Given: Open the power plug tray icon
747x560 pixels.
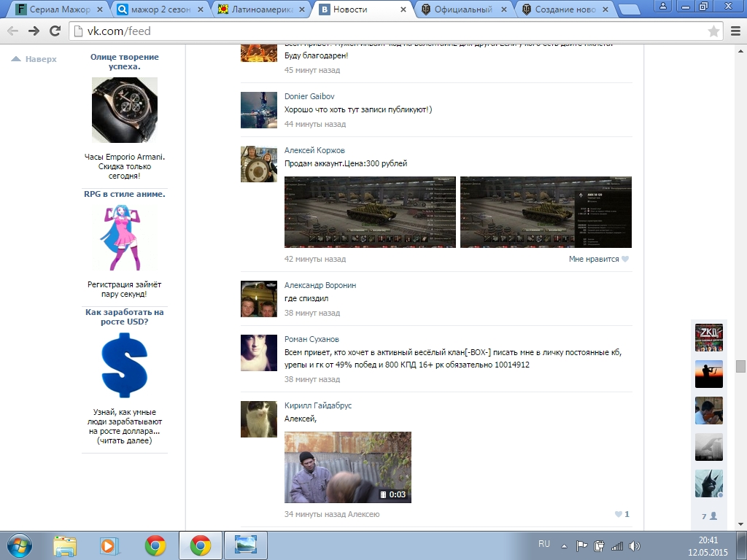Looking at the screenshot, I should tap(600, 546).
